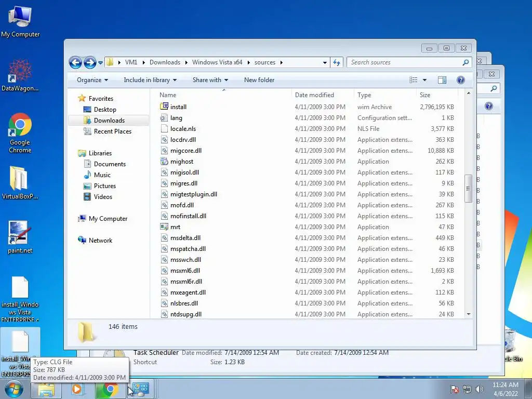Open Music library
The height and width of the screenshot is (399, 532).
tap(102, 175)
